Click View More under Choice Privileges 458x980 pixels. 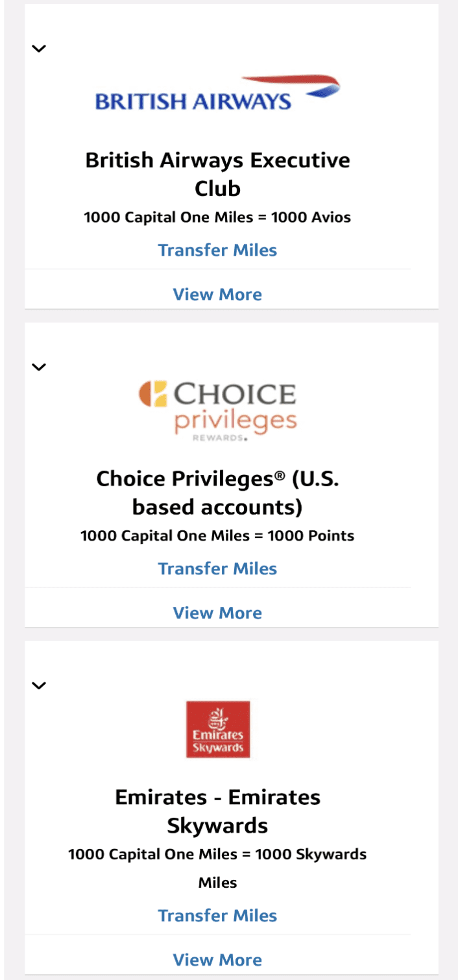218,612
